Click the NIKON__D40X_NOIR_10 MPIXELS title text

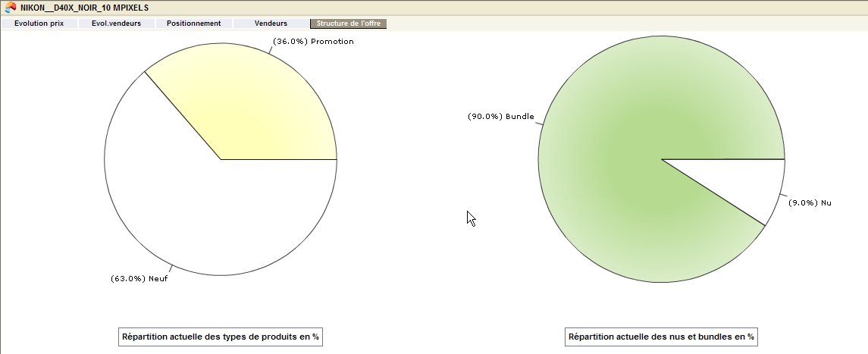click(x=84, y=8)
